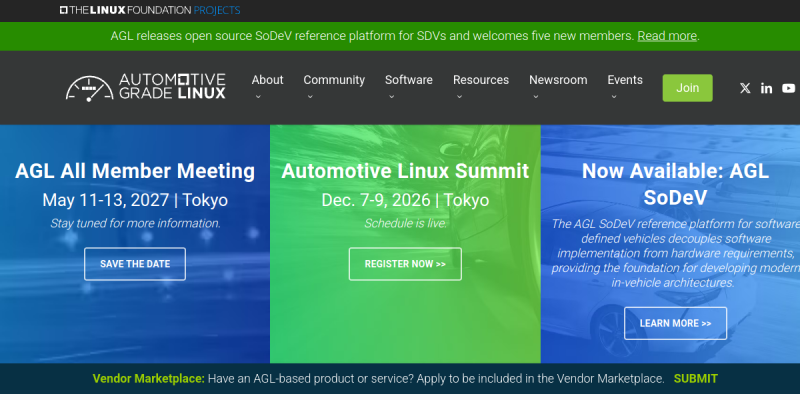Click the Vendor Marketplace: label
Screen dimensions: 800x400
tap(148, 379)
